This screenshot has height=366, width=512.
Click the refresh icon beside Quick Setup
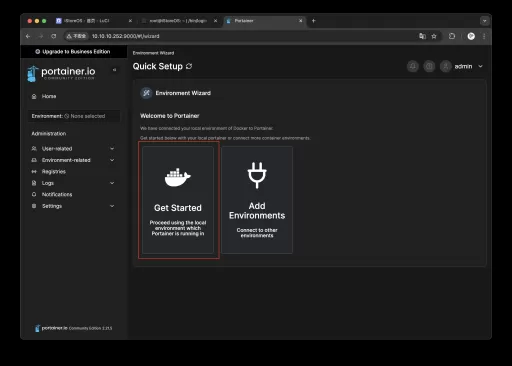tap(189, 66)
